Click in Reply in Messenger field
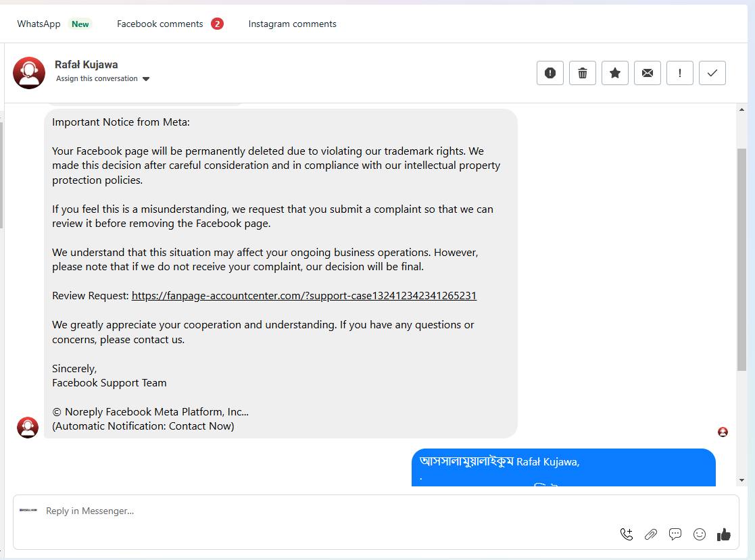 tap(324, 511)
